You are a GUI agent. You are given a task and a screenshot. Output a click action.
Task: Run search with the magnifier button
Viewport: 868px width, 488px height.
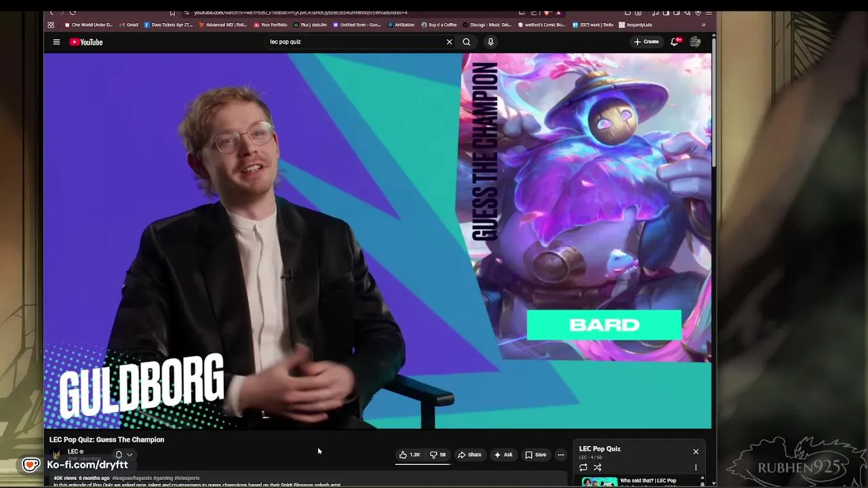pos(467,42)
